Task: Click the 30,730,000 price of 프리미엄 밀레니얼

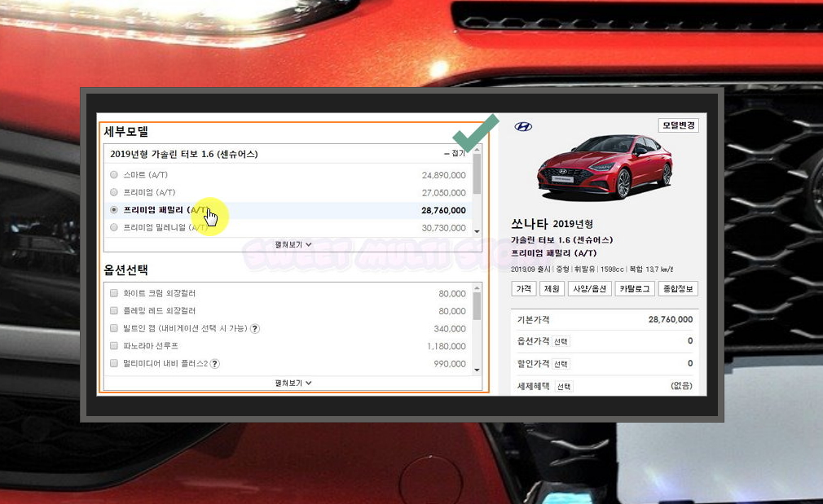Action: (x=443, y=228)
